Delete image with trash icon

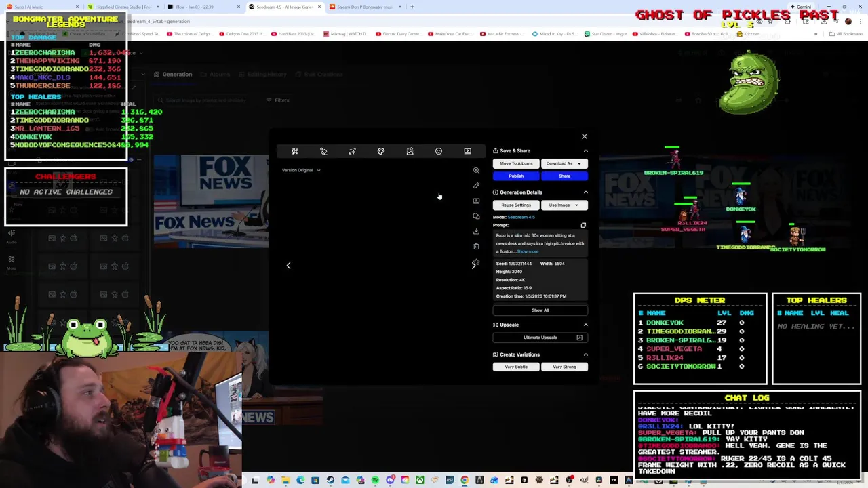[x=476, y=247]
